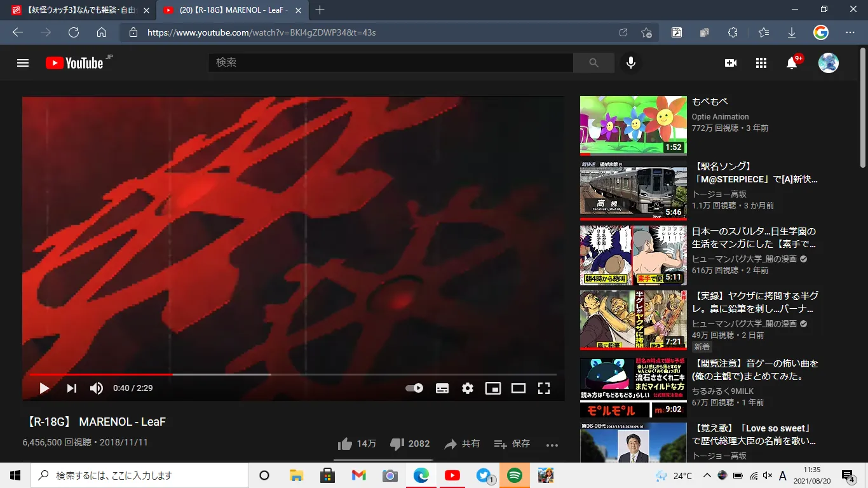Share the video via 共有
Image resolution: width=868 pixels, height=488 pixels.
pyautogui.click(x=462, y=444)
